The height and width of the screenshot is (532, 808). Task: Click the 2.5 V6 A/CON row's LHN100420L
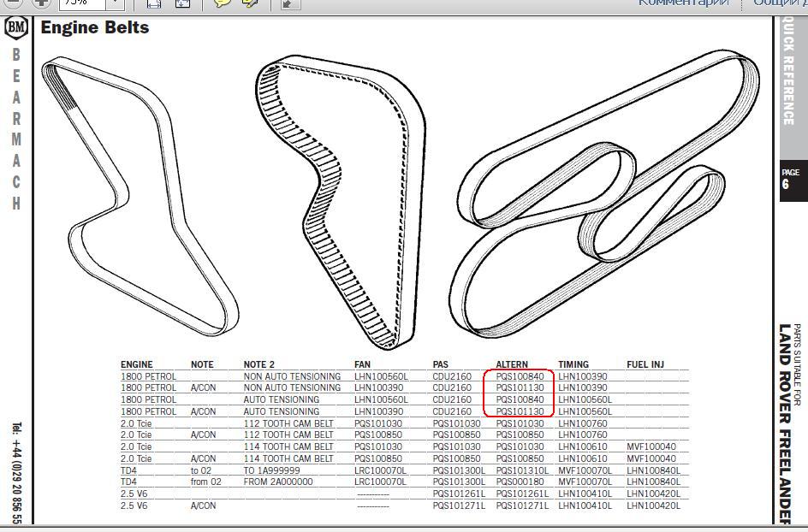[x=653, y=505]
